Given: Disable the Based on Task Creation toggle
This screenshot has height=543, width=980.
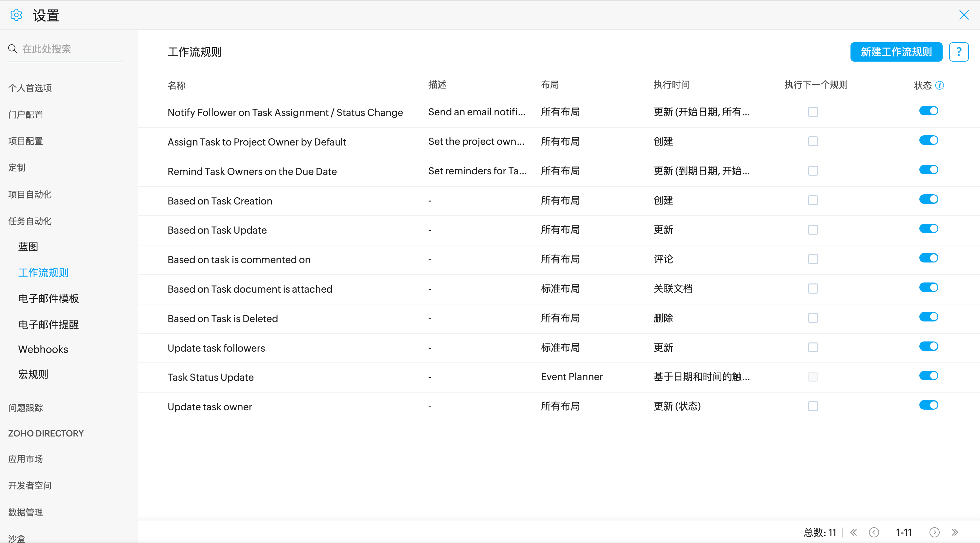Looking at the screenshot, I should coord(928,199).
